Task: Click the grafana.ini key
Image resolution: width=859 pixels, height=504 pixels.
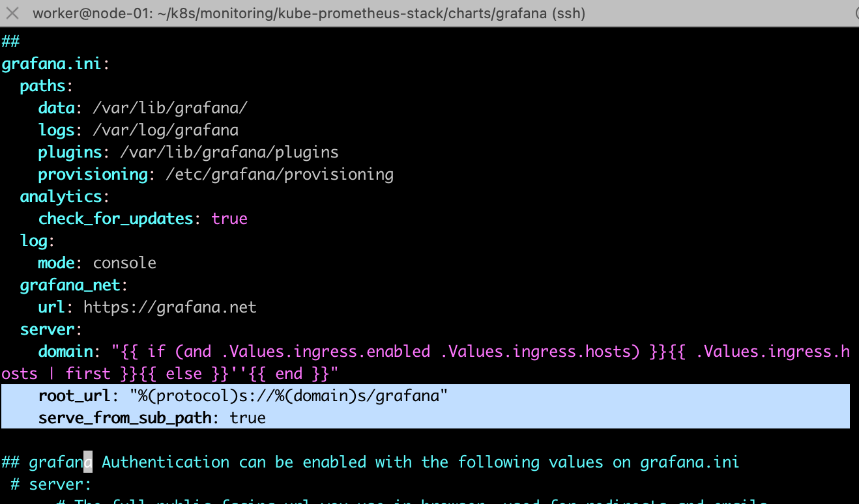Action: (51, 64)
